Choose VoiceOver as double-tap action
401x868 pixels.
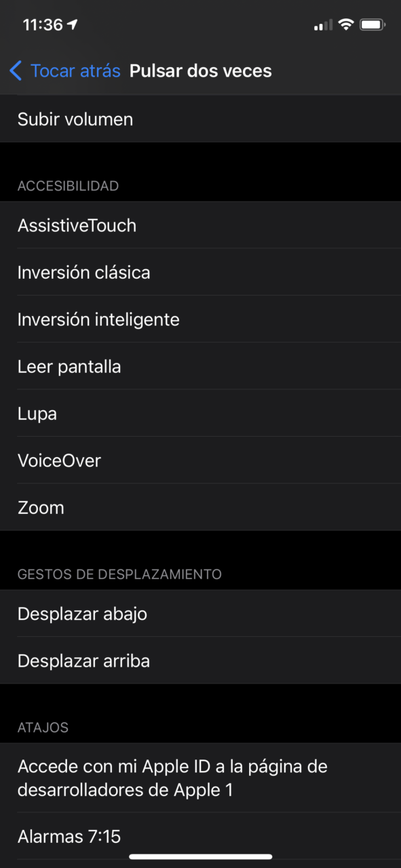tap(200, 460)
